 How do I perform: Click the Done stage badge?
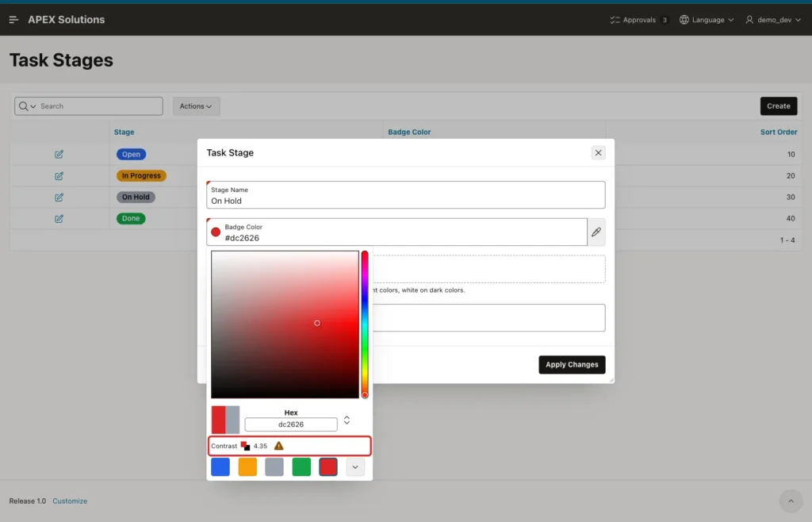(x=131, y=218)
